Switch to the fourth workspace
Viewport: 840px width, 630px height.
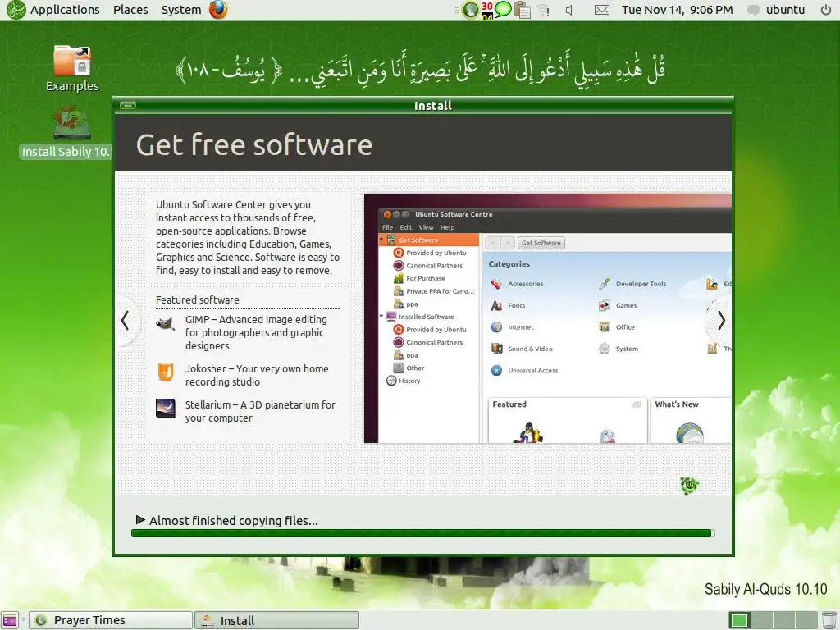[x=807, y=620]
